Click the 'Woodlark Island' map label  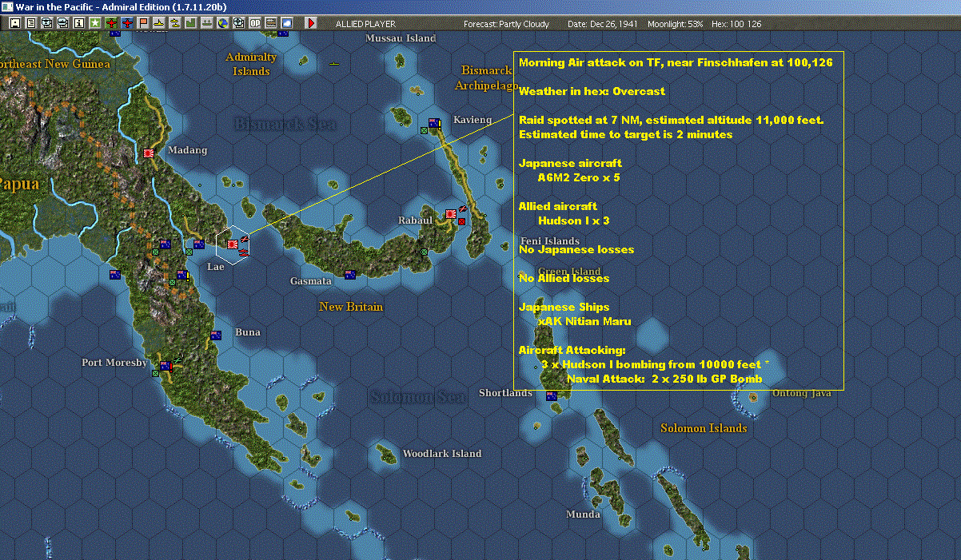(442, 454)
